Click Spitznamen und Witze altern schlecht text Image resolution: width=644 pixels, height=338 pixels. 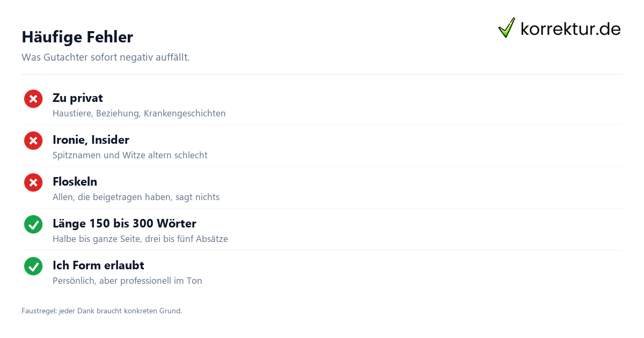[130, 156]
